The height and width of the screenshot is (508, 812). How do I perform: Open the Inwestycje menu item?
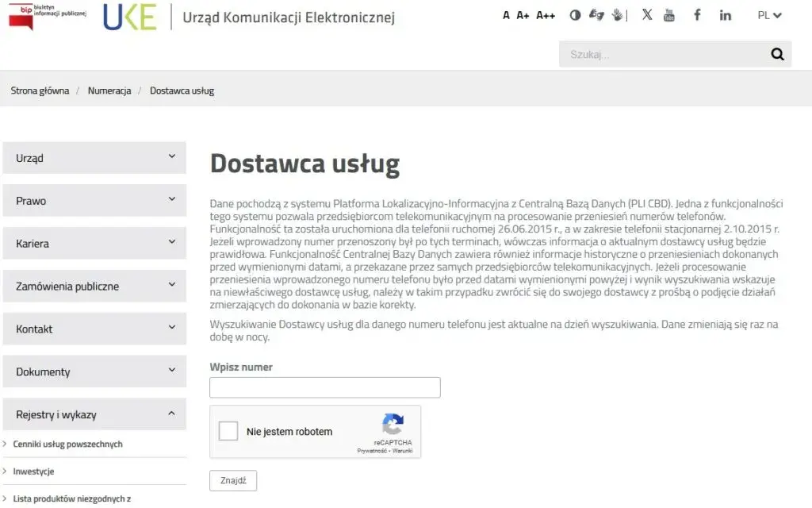pyautogui.click(x=33, y=471)
